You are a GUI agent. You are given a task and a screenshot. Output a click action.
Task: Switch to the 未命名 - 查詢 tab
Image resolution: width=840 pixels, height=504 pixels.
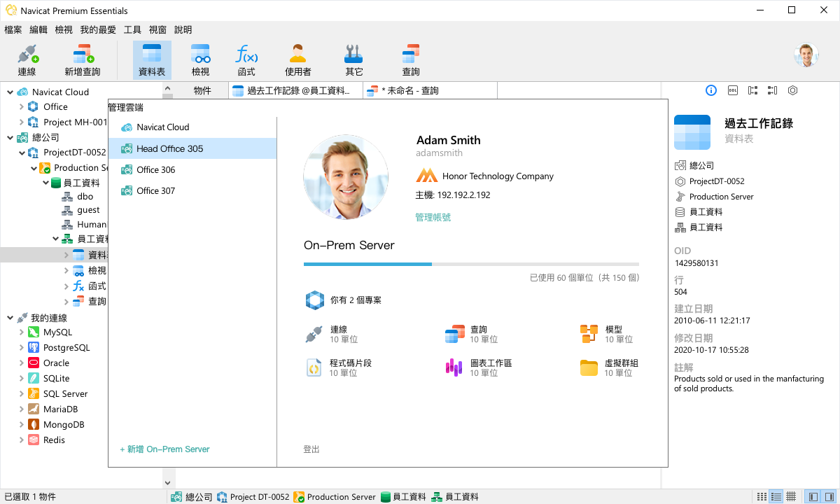[430, 91]
